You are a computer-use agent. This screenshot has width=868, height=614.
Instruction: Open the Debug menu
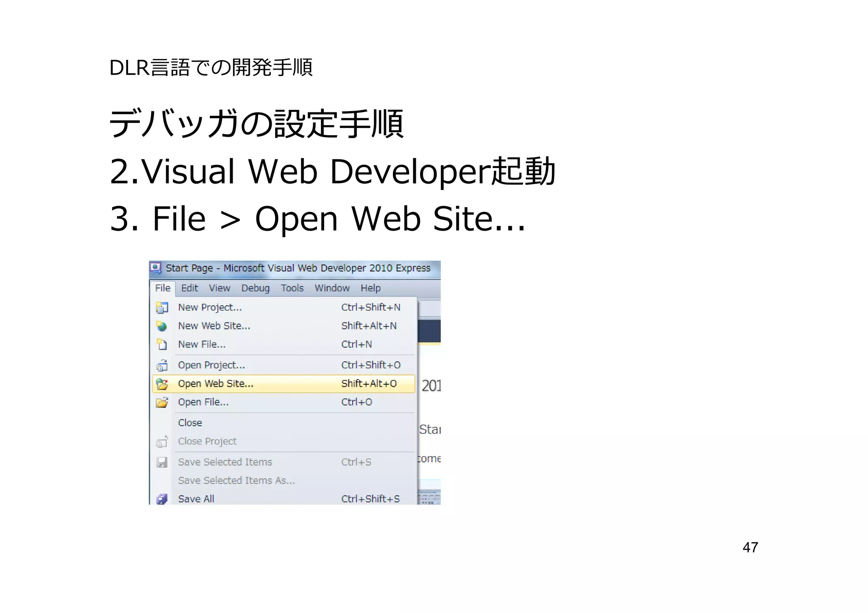pyautogui.click(x=256, y=288)
